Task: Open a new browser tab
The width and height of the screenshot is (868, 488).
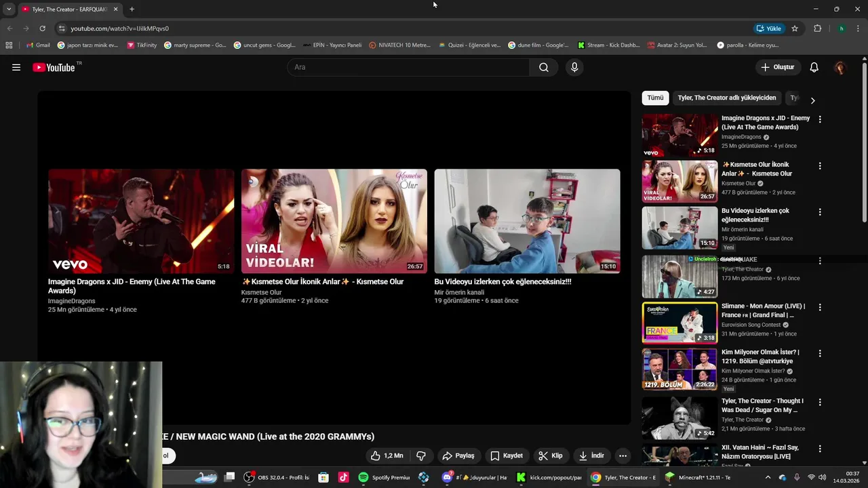Action: click(132, 9)
